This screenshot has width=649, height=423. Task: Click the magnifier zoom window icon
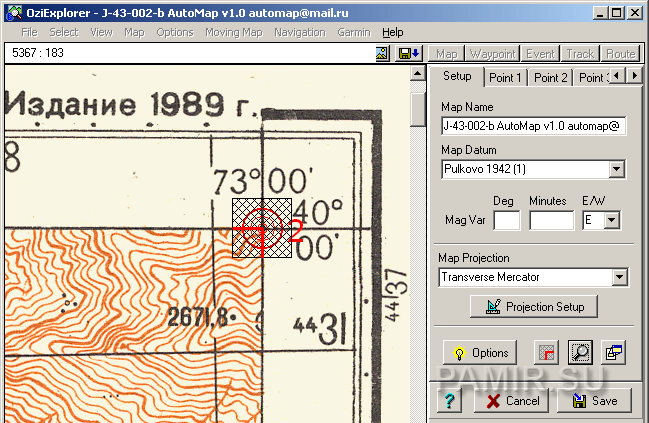pyautogui.click(x=580, y=353)
